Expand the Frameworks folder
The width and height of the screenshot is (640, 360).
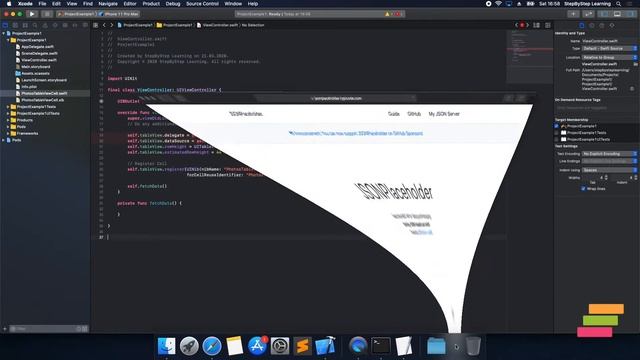click(x=8, y=133)
